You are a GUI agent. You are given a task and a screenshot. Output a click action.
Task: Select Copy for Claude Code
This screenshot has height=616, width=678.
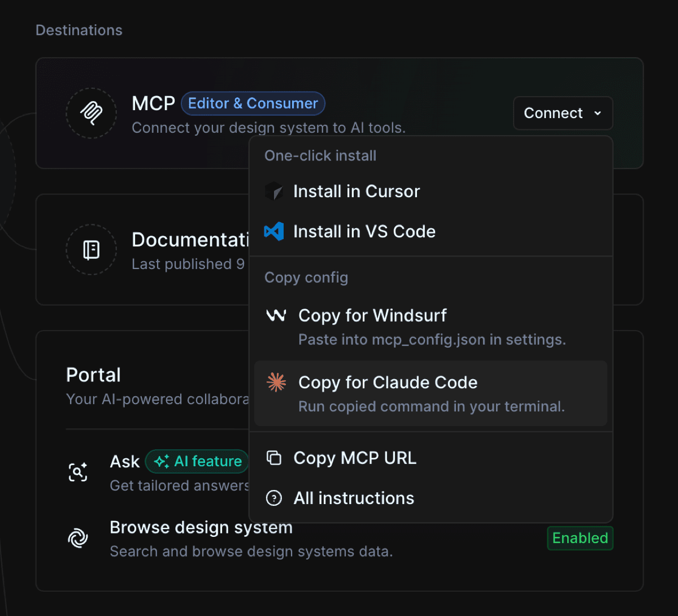tap(431, 393)
